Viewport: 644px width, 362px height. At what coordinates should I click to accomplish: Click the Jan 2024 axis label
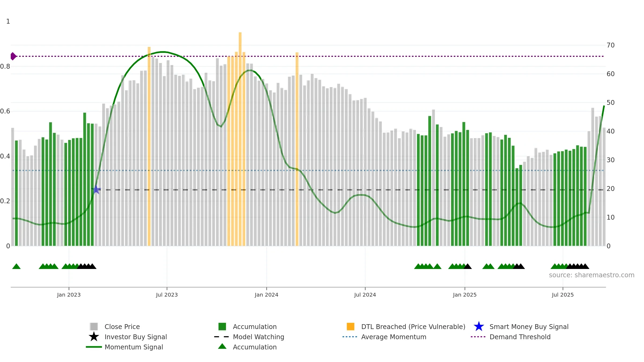pyautogui.click(x=266, y=295)
